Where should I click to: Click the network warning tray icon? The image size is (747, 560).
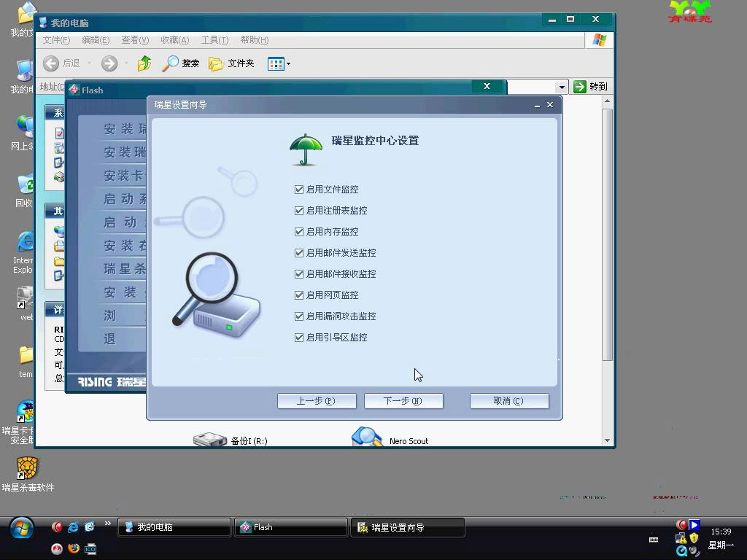[x=681, y=538]
